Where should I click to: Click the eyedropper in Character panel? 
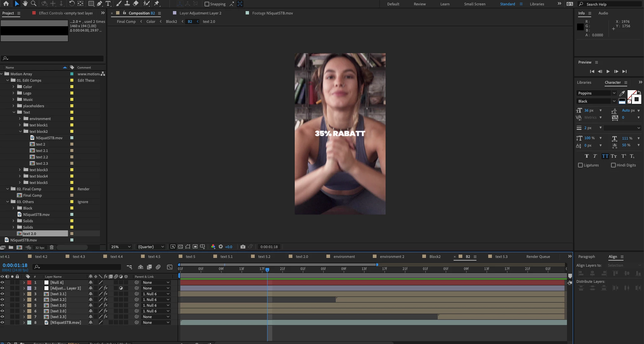622,93
